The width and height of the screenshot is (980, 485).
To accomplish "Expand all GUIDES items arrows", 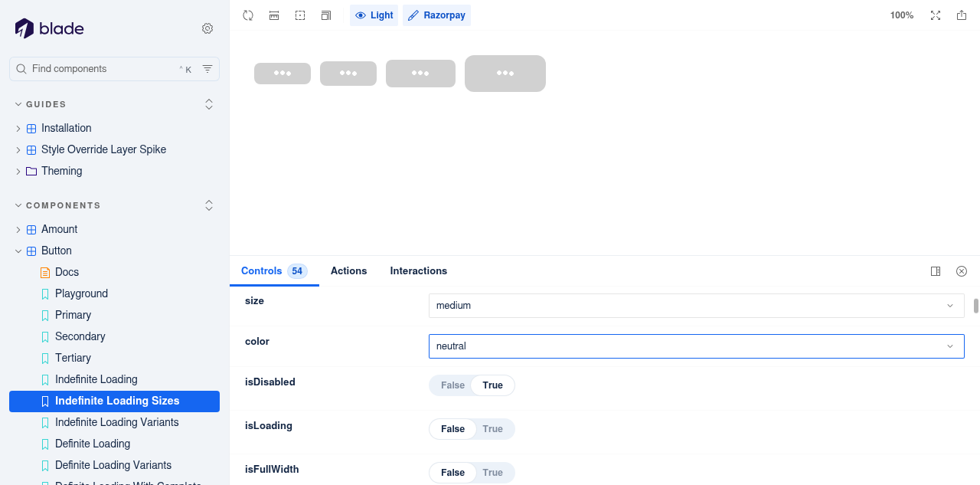I will 209,104.
